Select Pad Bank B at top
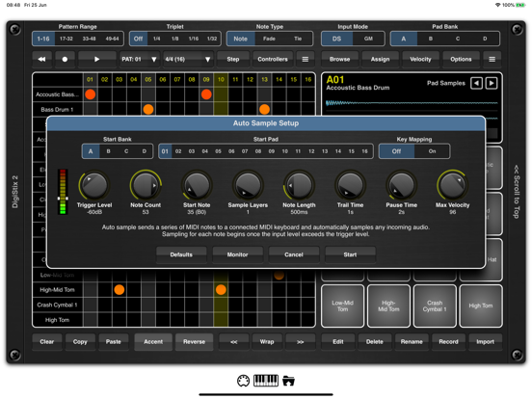 [x=431, y=39]
